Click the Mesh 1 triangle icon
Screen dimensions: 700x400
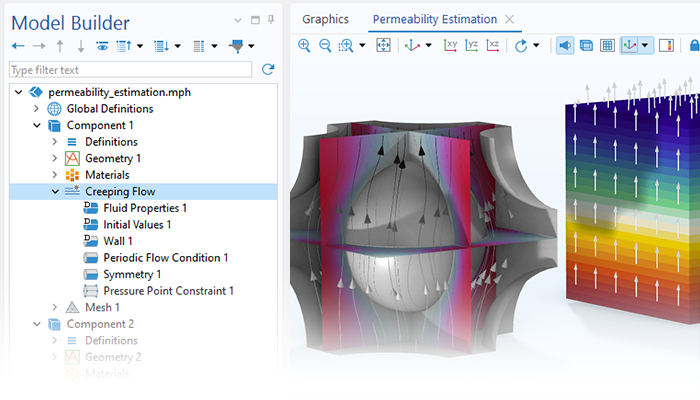tap(72, 308)
